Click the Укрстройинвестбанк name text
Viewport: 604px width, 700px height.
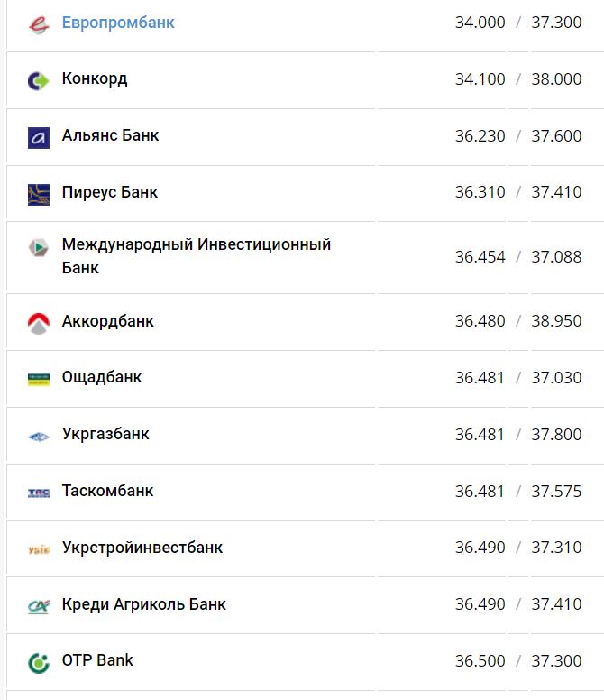(x=142, y=548)
